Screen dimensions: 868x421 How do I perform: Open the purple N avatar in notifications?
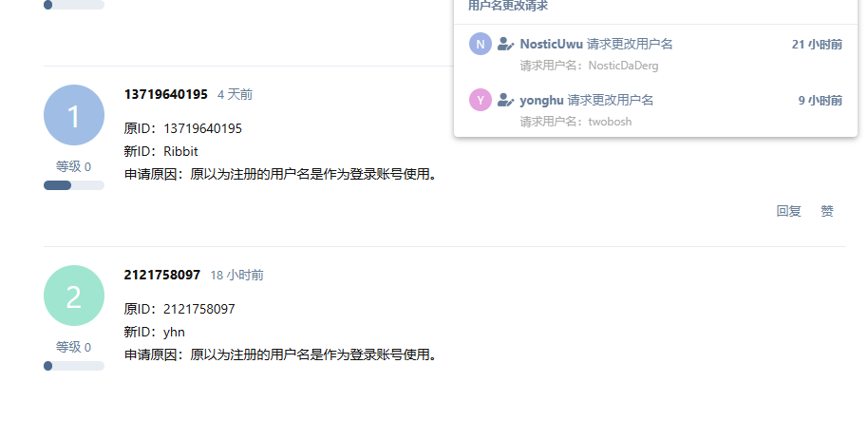(481, 44)
